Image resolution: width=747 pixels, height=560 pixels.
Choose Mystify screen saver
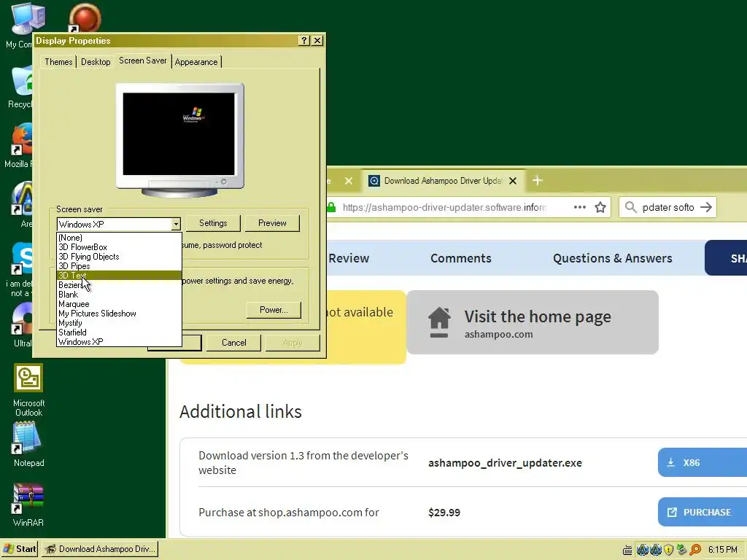pos(119,323)
